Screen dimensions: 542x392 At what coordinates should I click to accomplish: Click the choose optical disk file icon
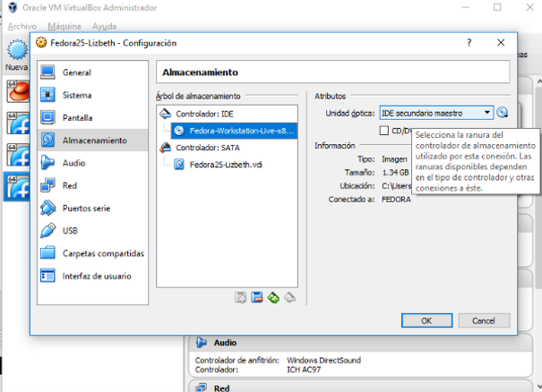[503, 113]
